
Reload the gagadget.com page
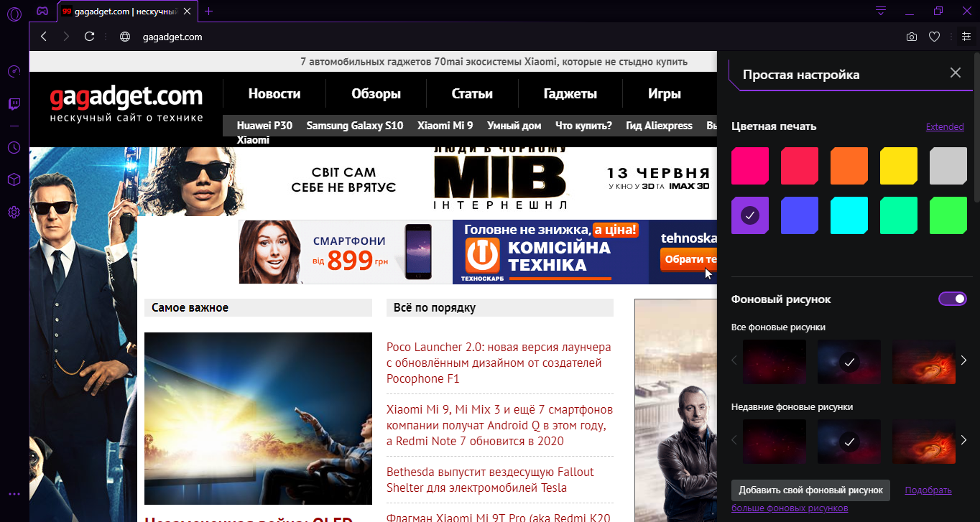89,37
